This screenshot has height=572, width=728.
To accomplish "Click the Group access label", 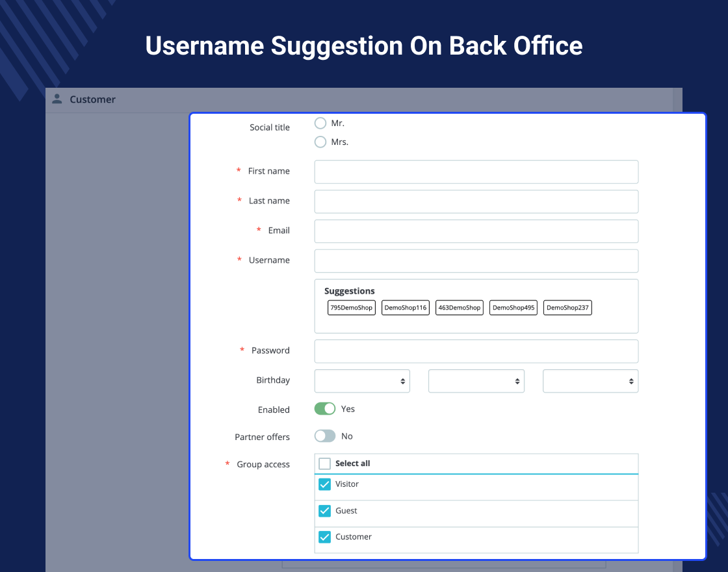I will coord(263,464).
